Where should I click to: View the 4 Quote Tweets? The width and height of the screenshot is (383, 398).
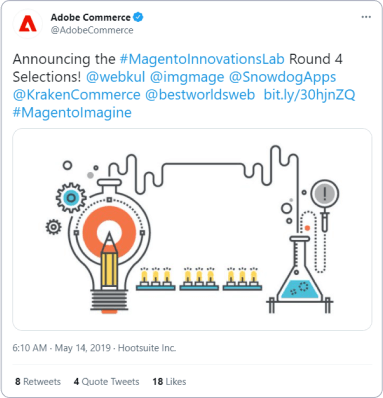click(106, 381)
